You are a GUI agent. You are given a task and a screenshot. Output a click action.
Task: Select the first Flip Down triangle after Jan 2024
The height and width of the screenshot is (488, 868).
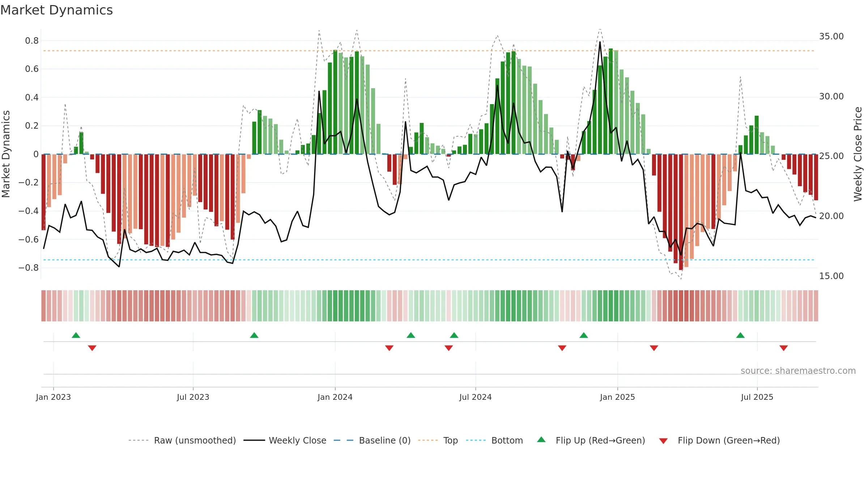point(389,348)
